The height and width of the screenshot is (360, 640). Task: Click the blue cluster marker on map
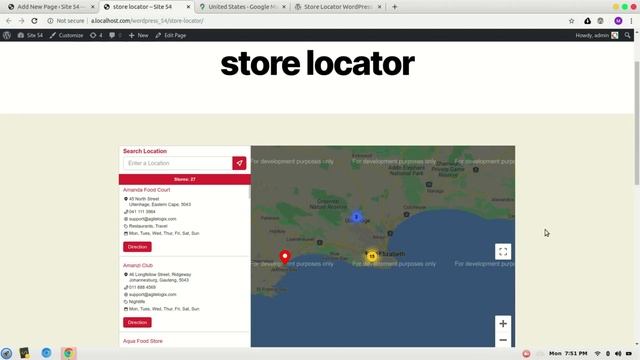coord(356,217)
